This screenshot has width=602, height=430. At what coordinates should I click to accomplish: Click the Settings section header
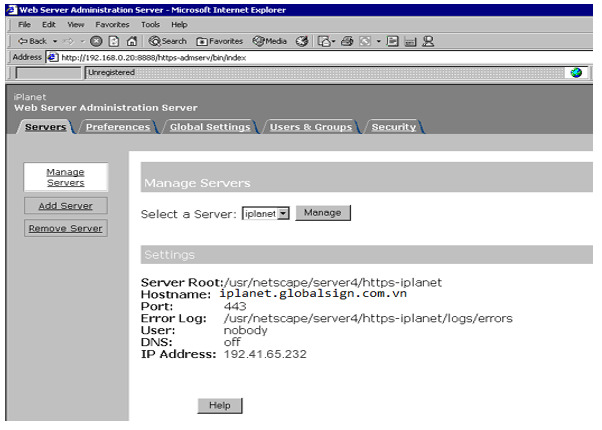[x=367, y=255]
